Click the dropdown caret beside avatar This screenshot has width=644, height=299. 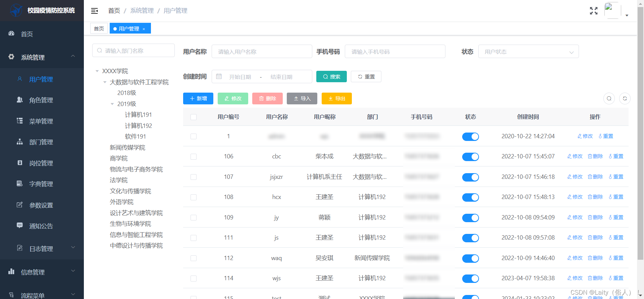(x=627, y=15)
